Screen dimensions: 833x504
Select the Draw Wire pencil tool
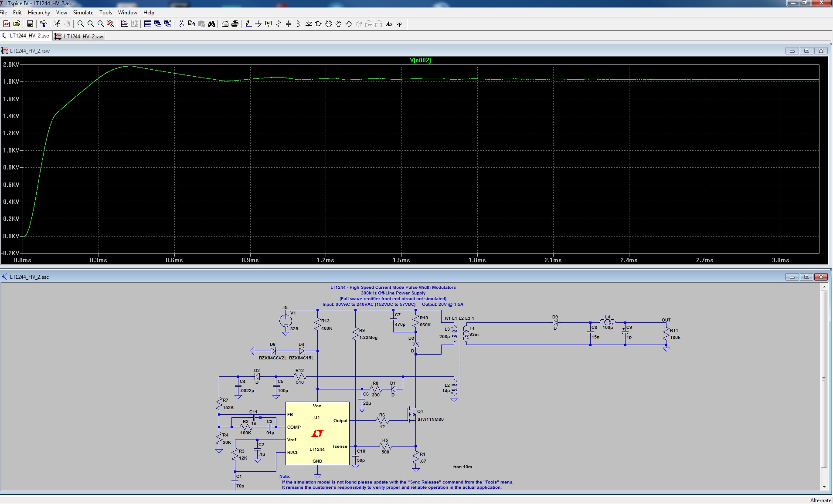248,24
